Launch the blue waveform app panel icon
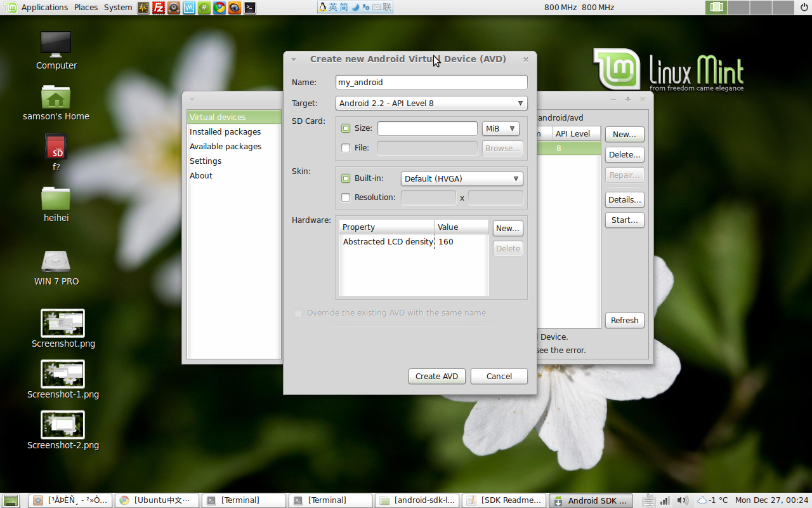This screenshot has height=508, width=812. (x=189, y=8)
